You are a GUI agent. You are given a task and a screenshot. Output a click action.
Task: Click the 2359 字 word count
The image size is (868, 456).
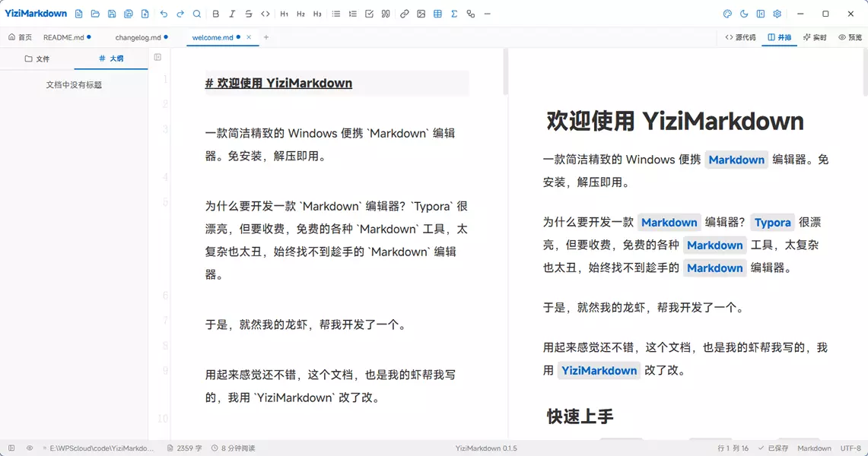coord(184,448)
